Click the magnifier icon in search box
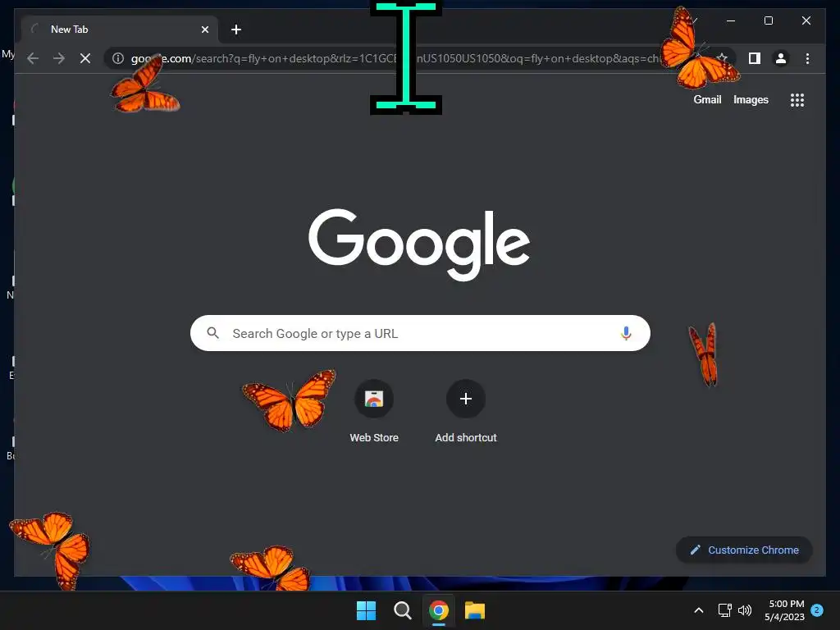Viewport: 840px width, 630px height. coord(212,333)
